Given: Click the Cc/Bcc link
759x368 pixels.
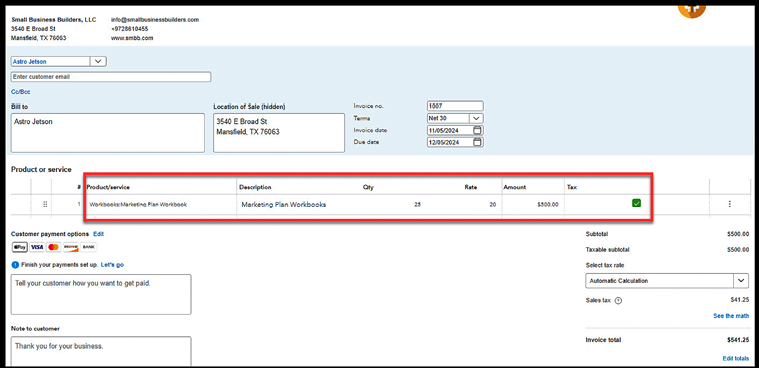Looking at the screenshot, I should point(21,92).
